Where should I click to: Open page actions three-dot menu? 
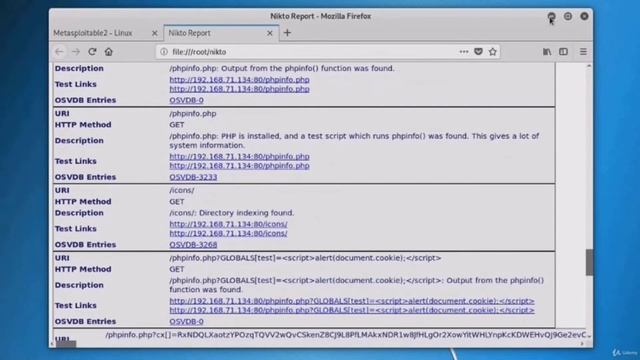pos(464,52)
